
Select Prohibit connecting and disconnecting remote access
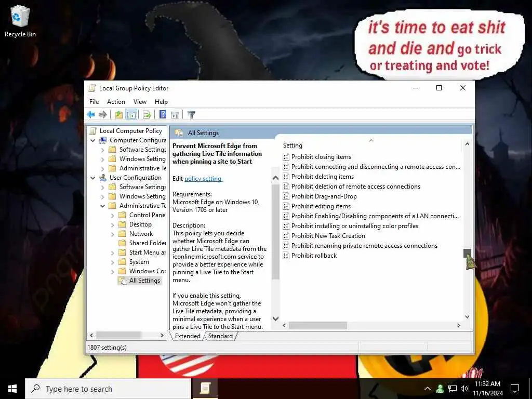pos(376,167)
